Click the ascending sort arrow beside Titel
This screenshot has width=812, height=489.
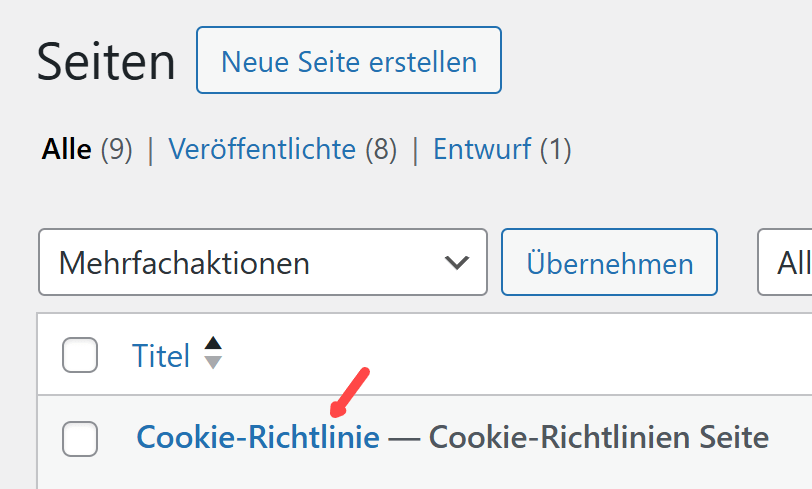tap(213, 344)
